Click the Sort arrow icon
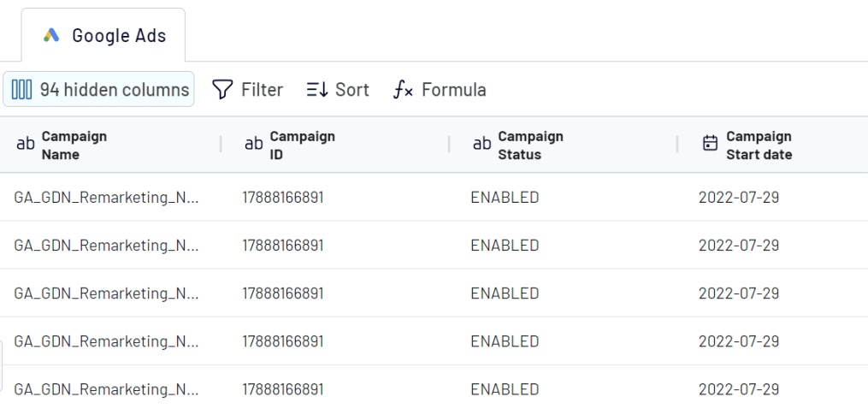 [x=318, y=89]
